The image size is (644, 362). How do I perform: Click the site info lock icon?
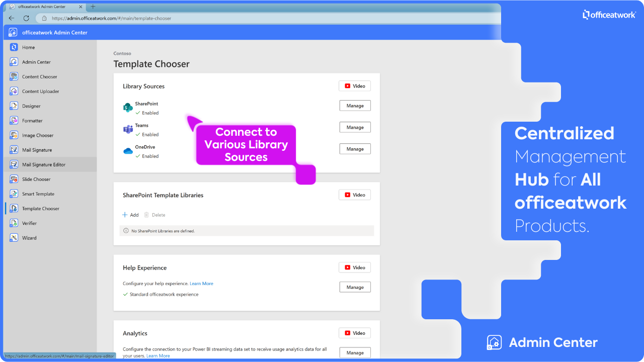click(44, 18)
